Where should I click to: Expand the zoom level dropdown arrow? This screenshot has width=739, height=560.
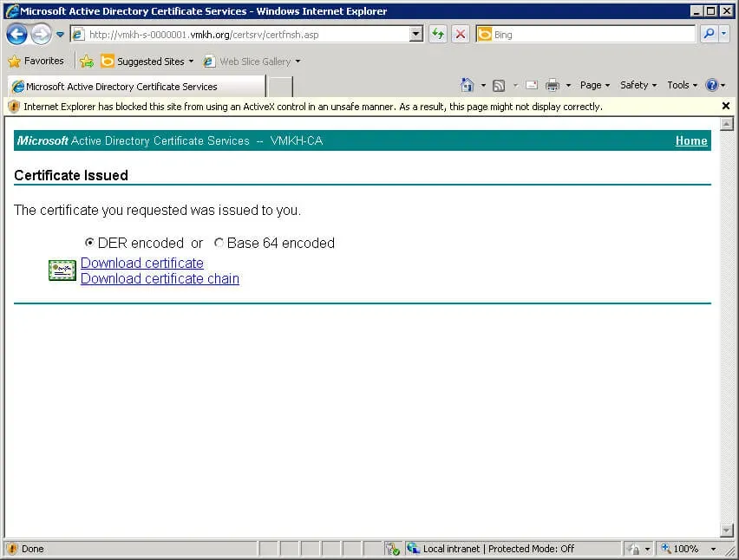pyautogui.click(x=713, y=550)
